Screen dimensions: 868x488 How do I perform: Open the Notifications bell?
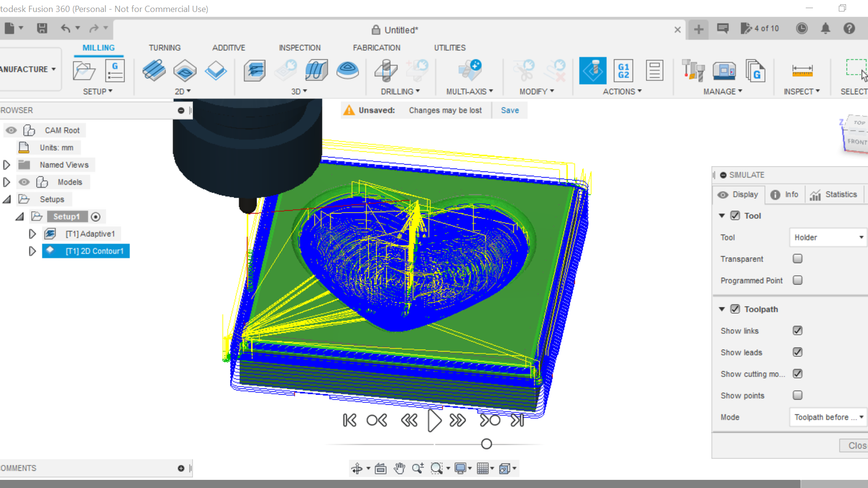(825, 28)
